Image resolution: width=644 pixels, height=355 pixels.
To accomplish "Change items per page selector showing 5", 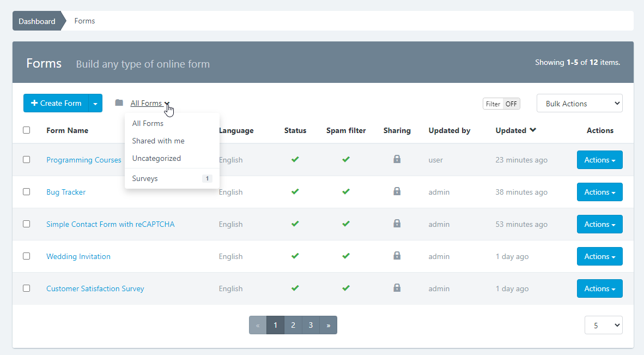I will (603, 325).
